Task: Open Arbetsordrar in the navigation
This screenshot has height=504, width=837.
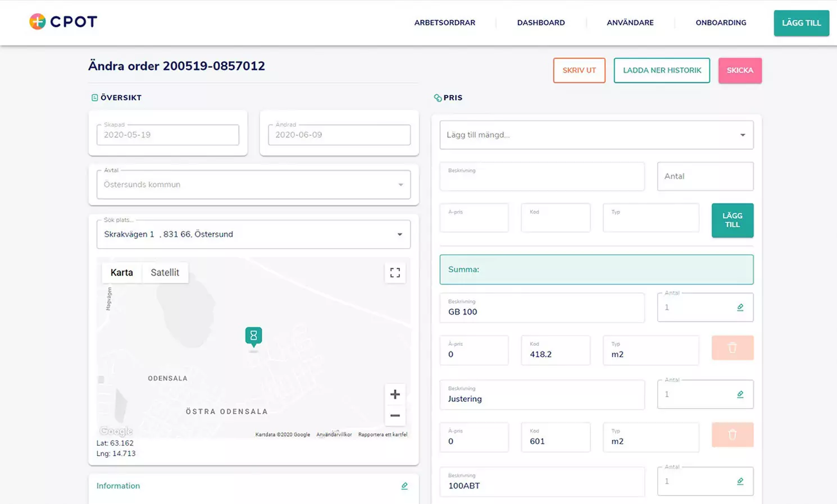Action: pyautogui.click(x=444, y=23)
